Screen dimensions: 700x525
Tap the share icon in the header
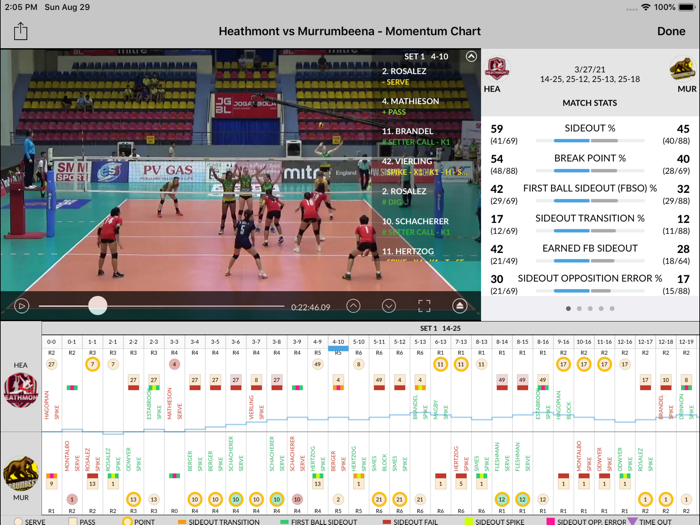[21, 31]
